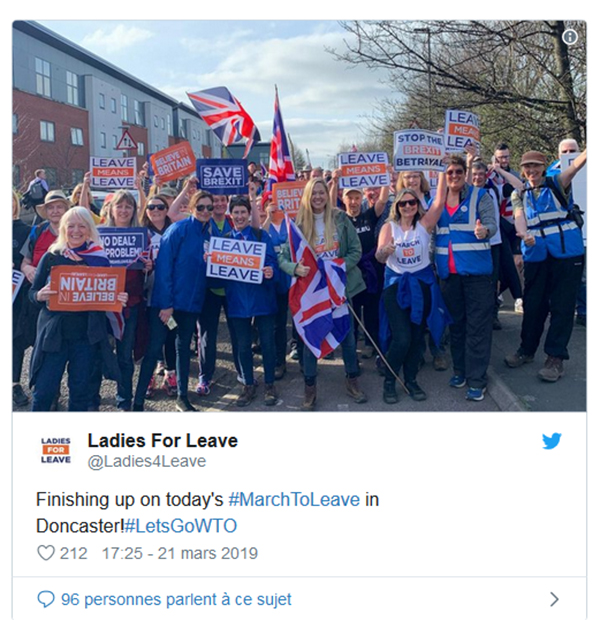Click the speech bubble reply icon
Viewport: 600px width, 620px height.
[46, 599]
